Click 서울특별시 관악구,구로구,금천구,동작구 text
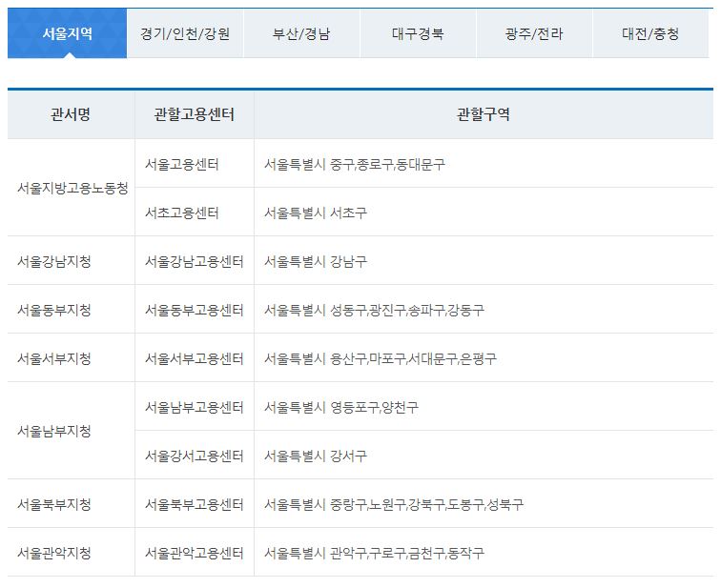 click(x=374, y=553)
